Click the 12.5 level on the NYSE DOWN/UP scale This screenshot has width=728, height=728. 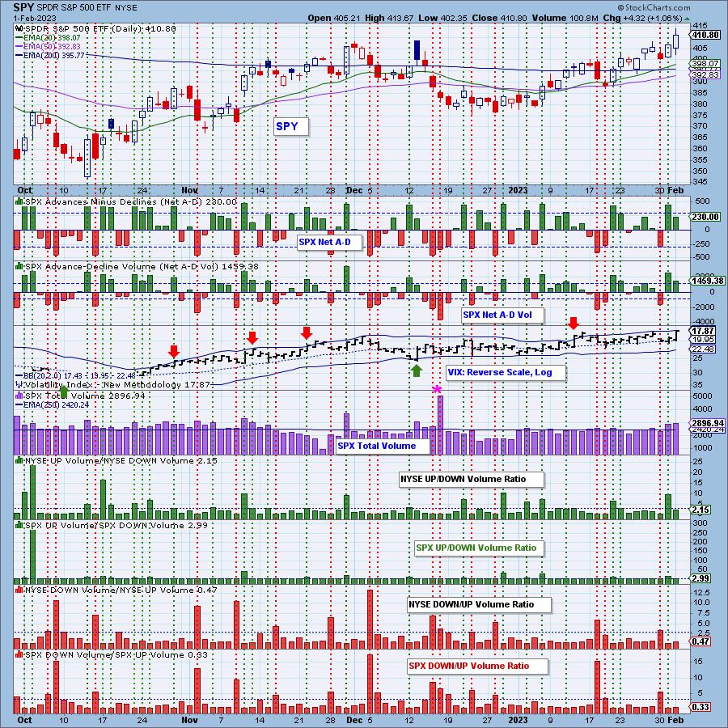tap(700, 592)
